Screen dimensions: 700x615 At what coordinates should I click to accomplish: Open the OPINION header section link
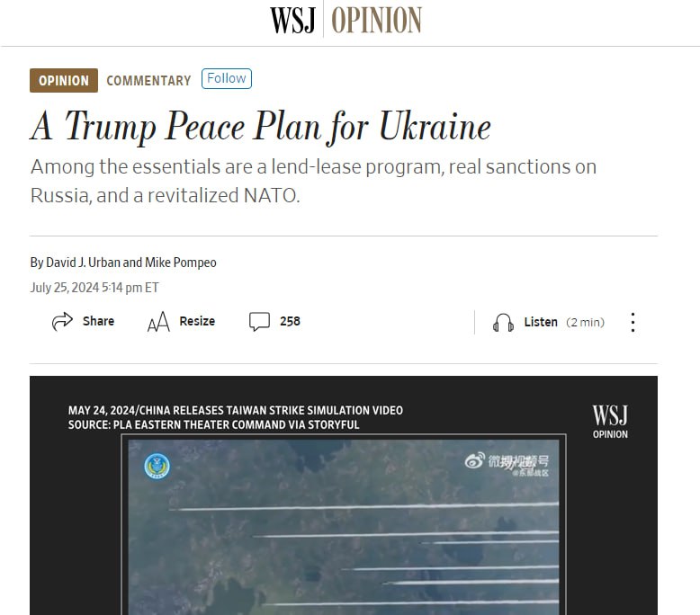pos(376,20)
